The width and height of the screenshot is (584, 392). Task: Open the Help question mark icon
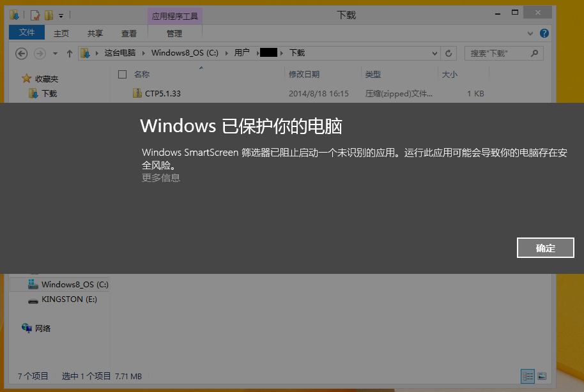coord(544,33)
